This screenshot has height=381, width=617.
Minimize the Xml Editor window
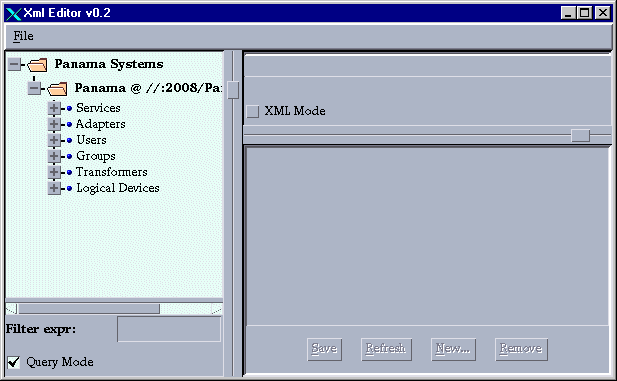(x=568, y=13)
